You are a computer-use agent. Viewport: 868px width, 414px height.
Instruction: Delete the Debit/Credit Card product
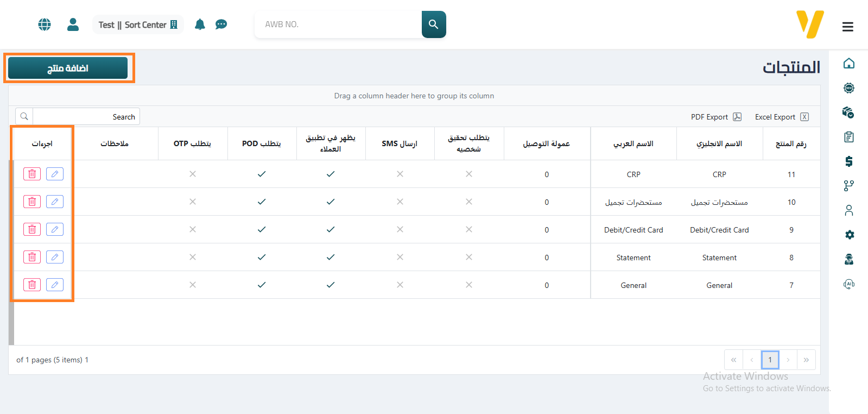(32, 229)
